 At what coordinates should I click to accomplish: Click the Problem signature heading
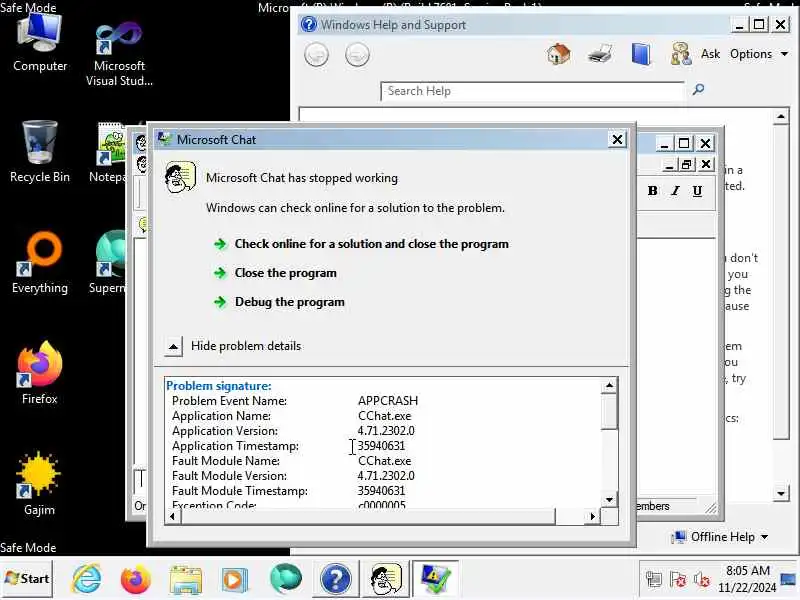tap(218, 386)
